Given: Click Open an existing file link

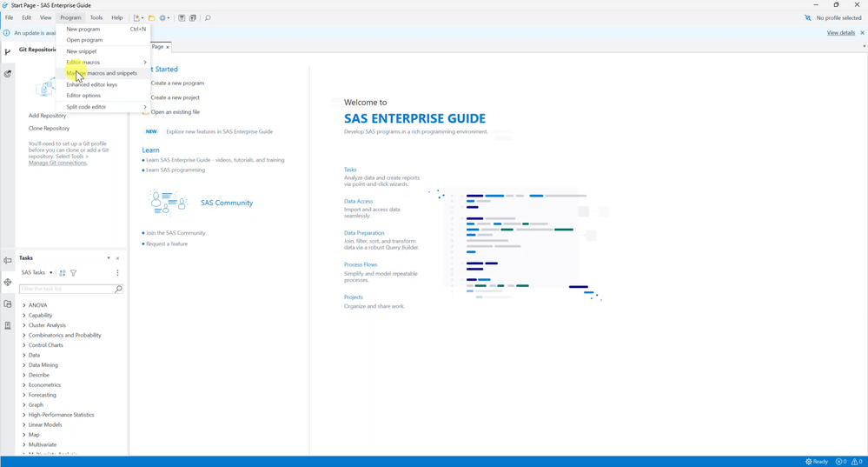Looking at the screenshot, I should [175, 112].
